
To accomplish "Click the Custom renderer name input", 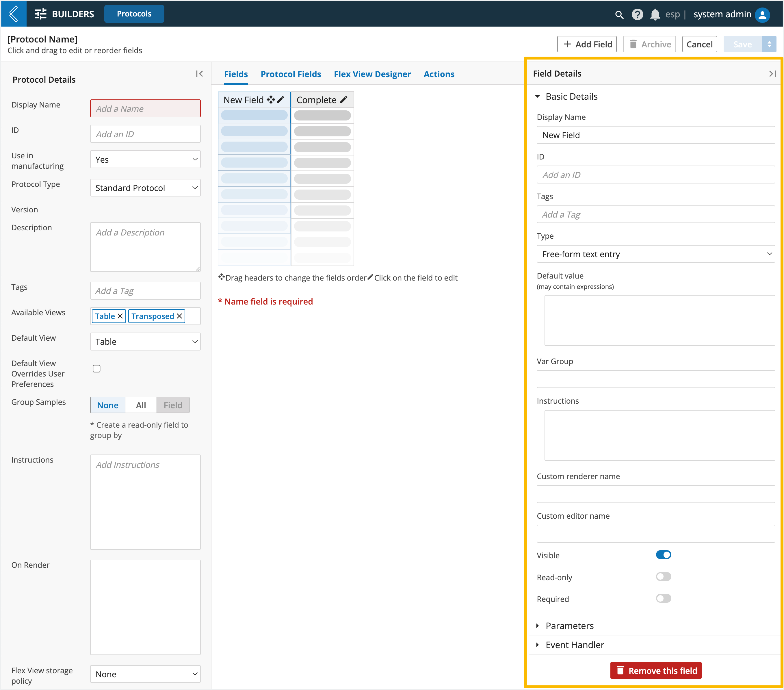I will (655, 494).
